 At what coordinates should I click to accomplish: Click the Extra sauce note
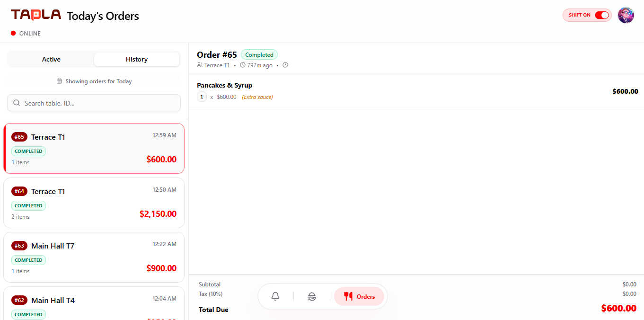click(257, 97)
